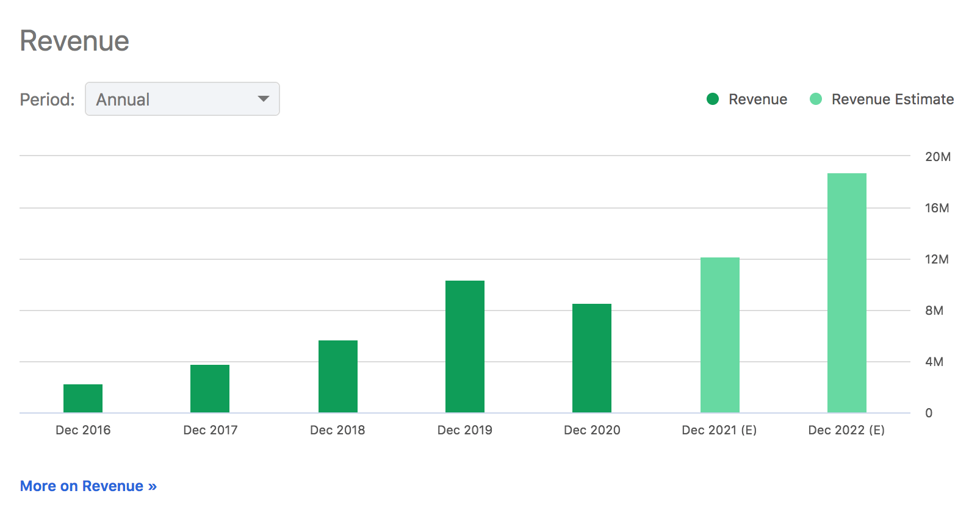Select the Dec 2016 revenue bar
The height and width of the screenshot is (510, 980).
click(x=83, y=398)
